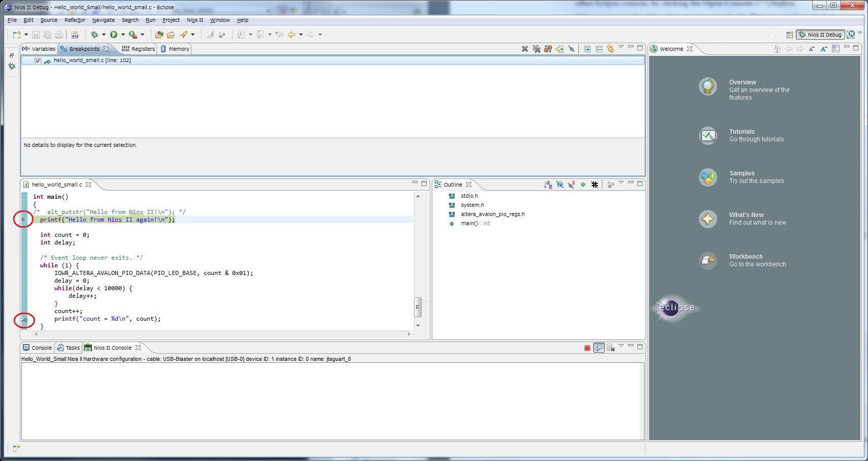
Task: Open the Nios II menu
Action: 194,20
